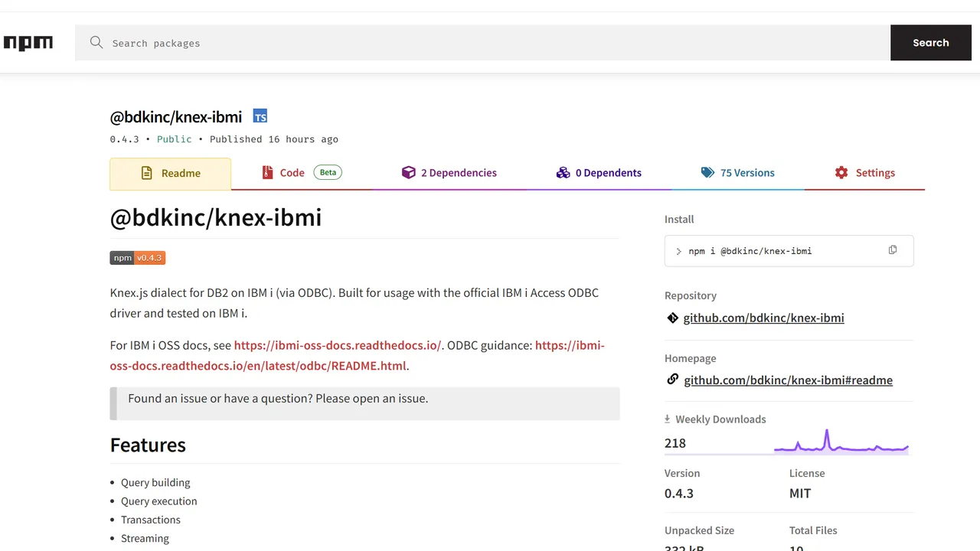Click the npm v0.4.3 version badge
Screen dimensions: 980x551
click(x=138, y=258)
